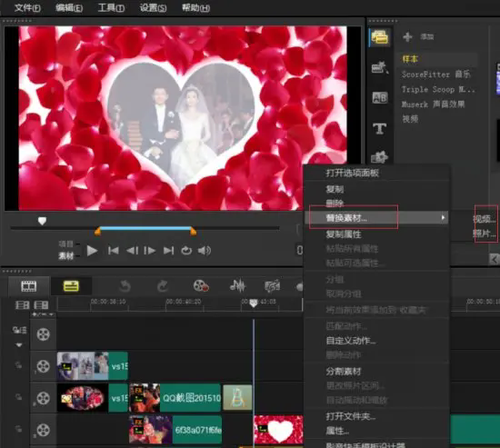
Task: Choose 属性... in the context menu
Action: [337, 431]
